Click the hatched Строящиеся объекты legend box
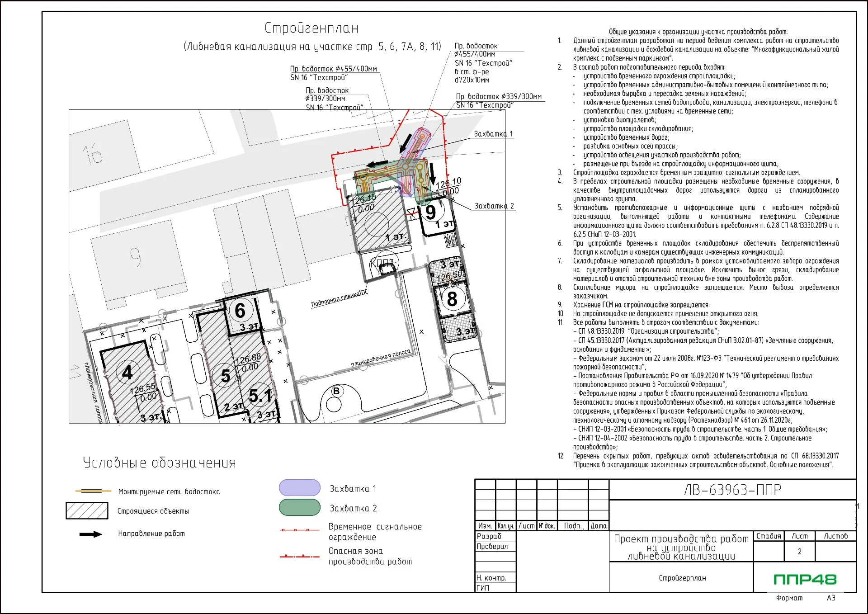The width and height of the screenshot is (868, 614). point(87,510)
